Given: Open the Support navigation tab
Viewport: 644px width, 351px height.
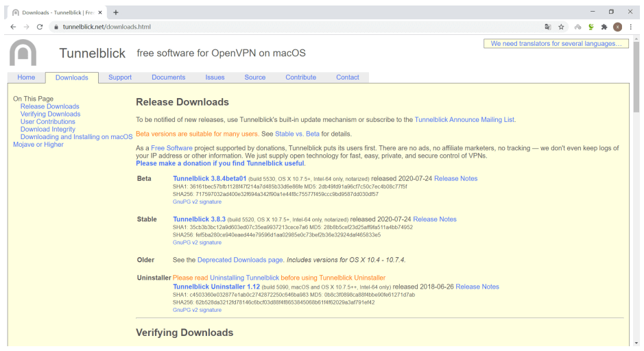Looking at the screenshot, I should [x=120, y=77].
